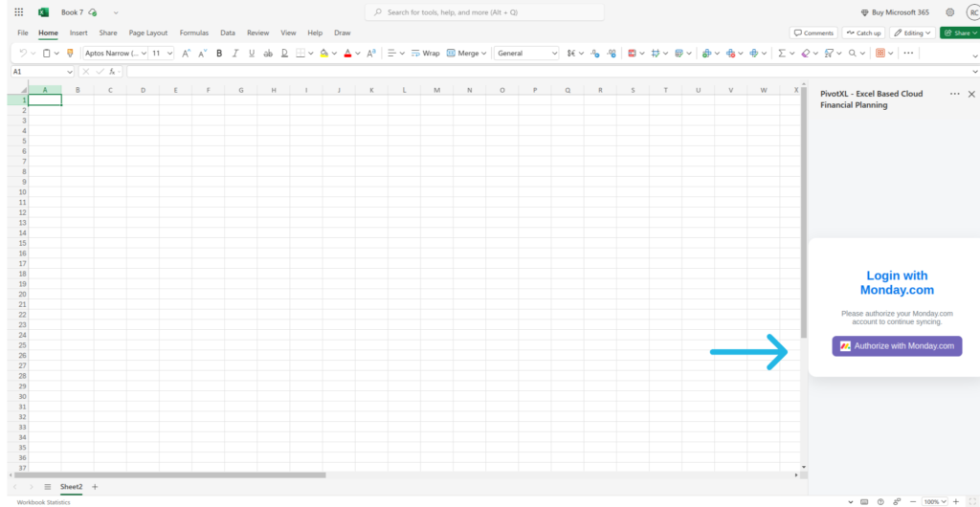This screenshot has height=507, width=980.
Task: Click the more ribbon options ellipsis
Action: [x=908, y=54]
